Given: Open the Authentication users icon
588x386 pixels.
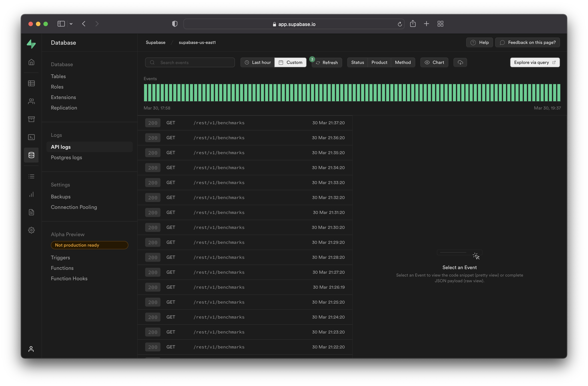Looking at the screenshot, I should (x=31, y=101).
